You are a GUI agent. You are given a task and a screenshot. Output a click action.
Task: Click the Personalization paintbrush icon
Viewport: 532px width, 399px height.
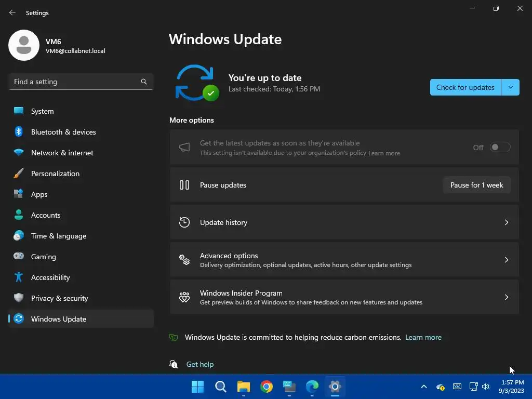(x=19, y=173)
